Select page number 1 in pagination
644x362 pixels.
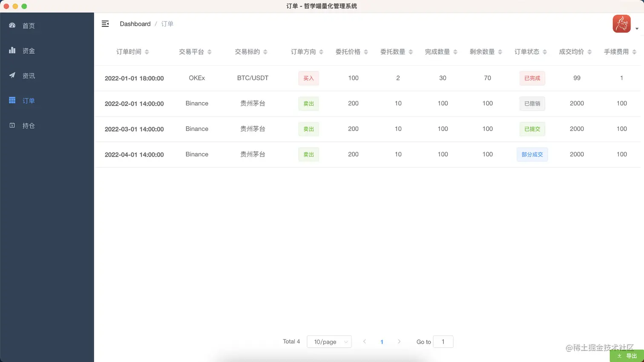tap(382, 342)
